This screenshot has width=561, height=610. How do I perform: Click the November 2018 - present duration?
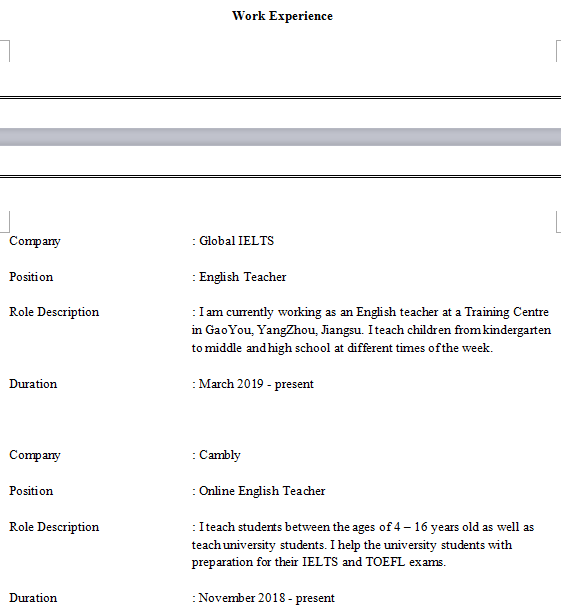266,598
